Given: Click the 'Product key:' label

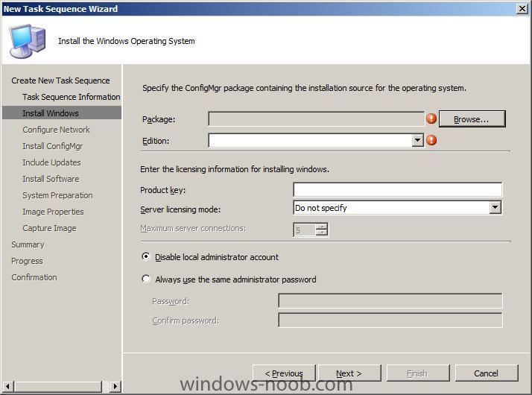Looking at the screenshot, I should (x=163, y=190).
